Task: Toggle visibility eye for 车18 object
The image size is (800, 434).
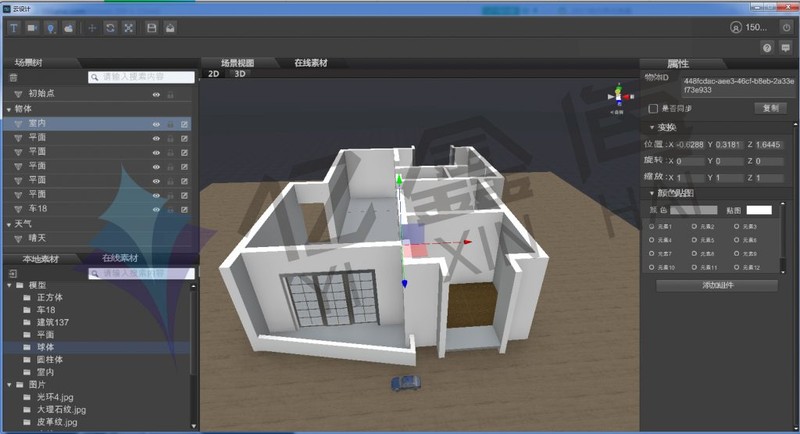Action: tap(156, 210)
